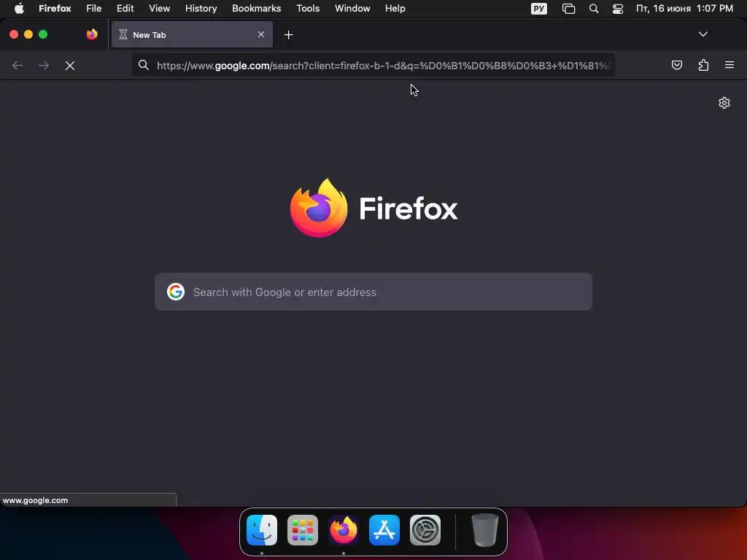Expand the List all tabs chevron
This screenshot has height=560, width=747.
703,34
